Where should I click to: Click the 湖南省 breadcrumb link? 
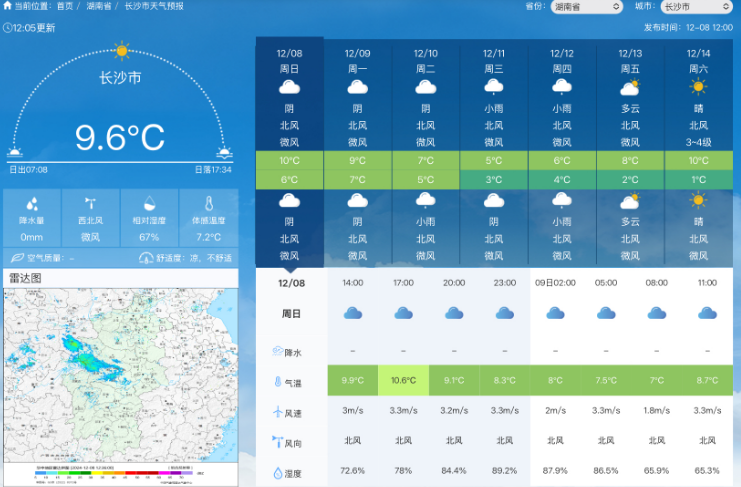point(99,6)
